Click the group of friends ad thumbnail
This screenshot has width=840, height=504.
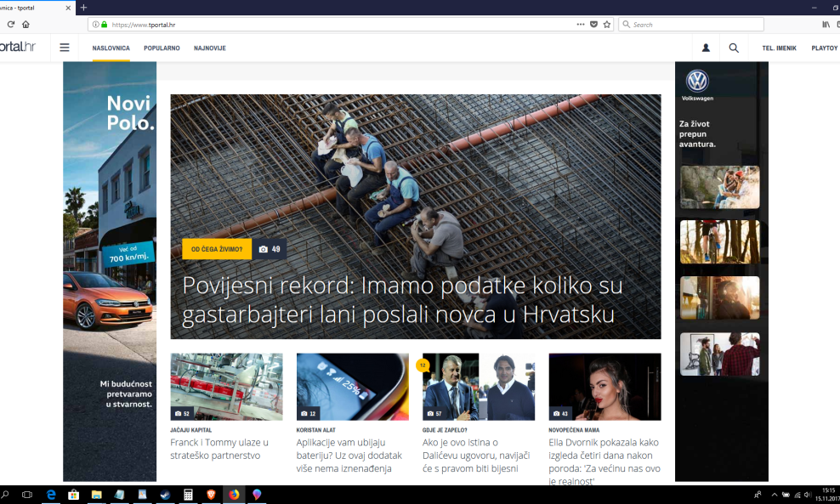(719, 354)
